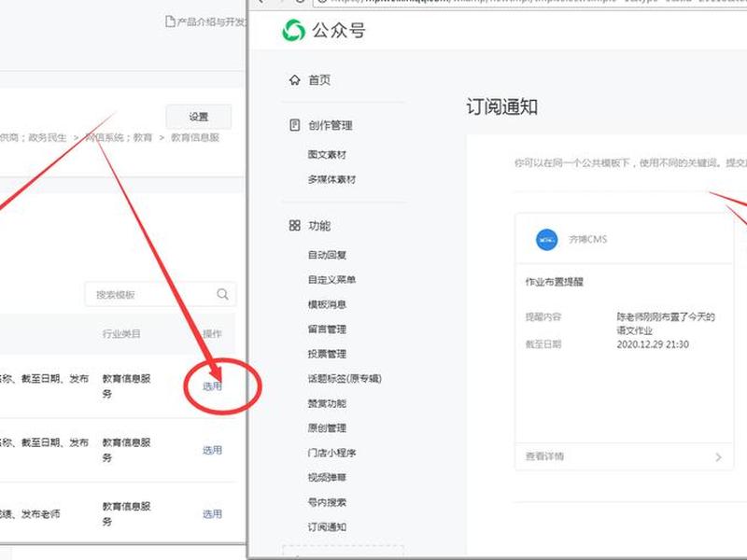The height and width of the screenshot is (560, 747).
Task: Click the document icon beside 创作管理
Action: click(294, 125)
